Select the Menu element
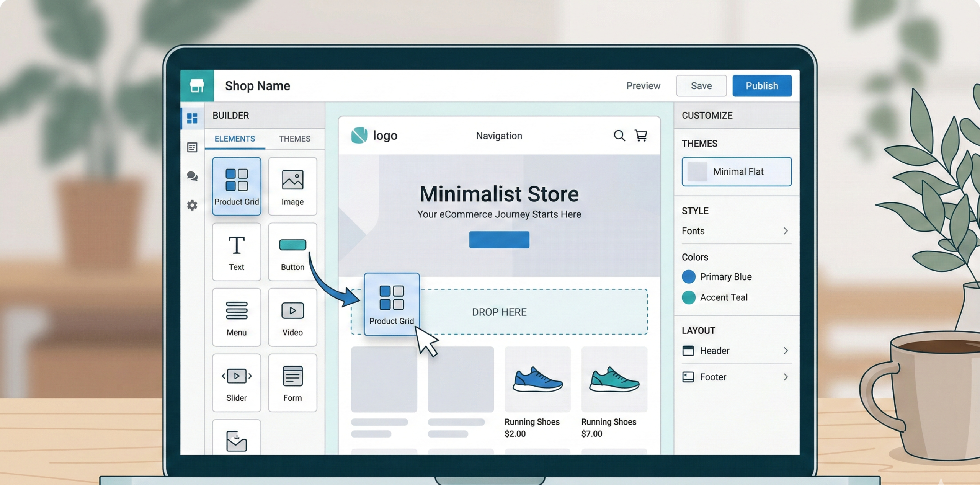This screenshot has height=485, width=980. [236, 317]
